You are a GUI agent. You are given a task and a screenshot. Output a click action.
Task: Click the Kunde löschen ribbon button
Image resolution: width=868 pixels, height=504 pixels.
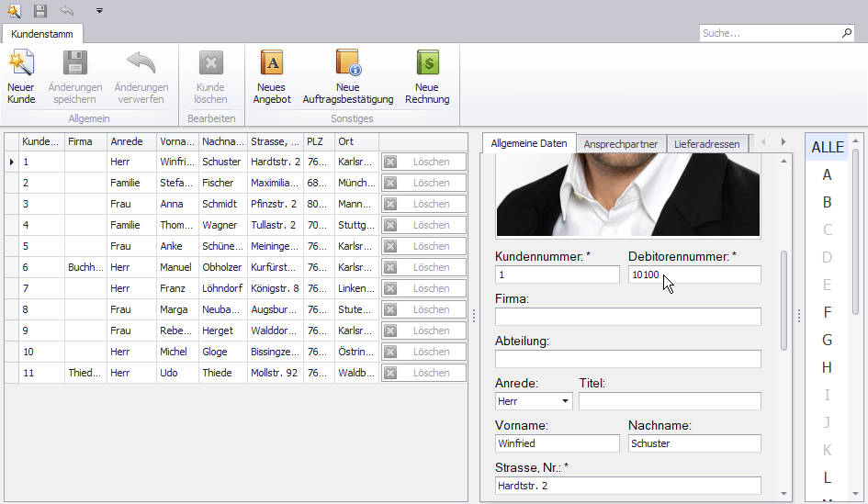pos(210,77)
